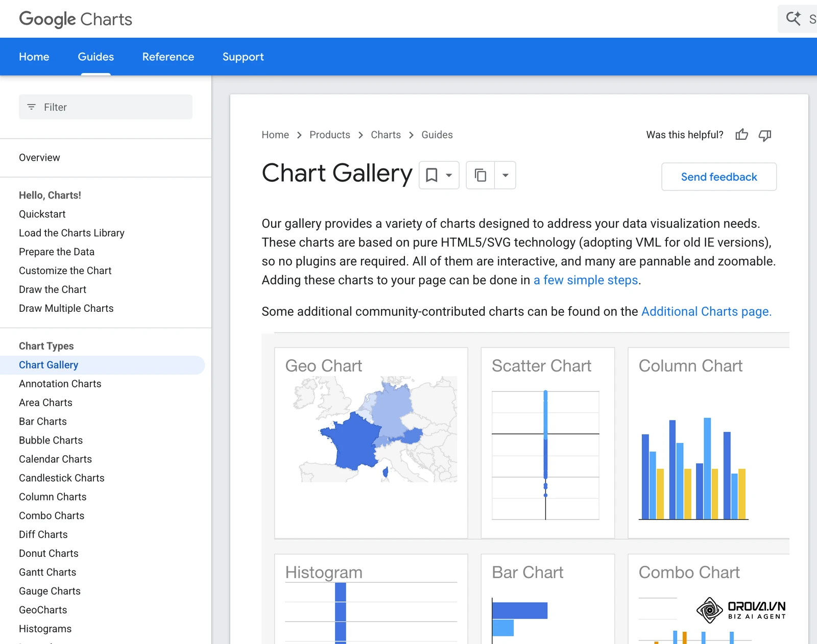Image resolution: width=817 pixels, height=644 pixels.
Task: Open Draw Multiple Charts page
Action: 66,309
